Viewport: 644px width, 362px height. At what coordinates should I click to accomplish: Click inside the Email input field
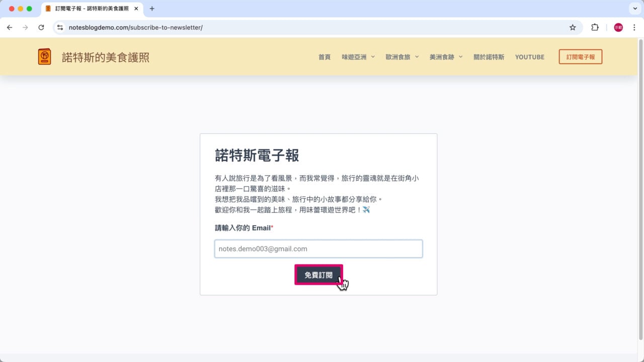pyautogui.click(x=318, y=248)
